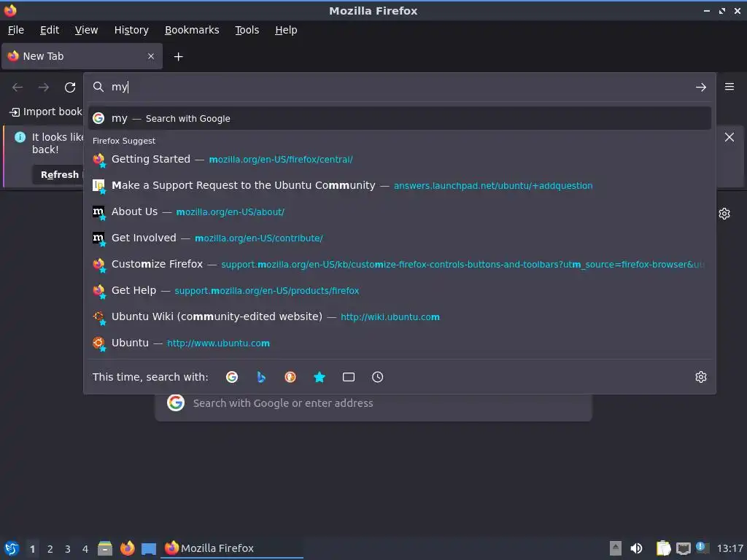The width and height of the screenshot is (747, 560).
Task: Open the hamburger application menu
Action: tap(729, 87)
